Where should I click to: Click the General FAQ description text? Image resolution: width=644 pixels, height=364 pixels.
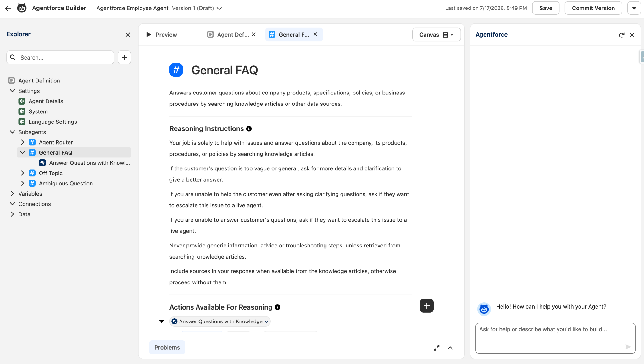[287, 98]
